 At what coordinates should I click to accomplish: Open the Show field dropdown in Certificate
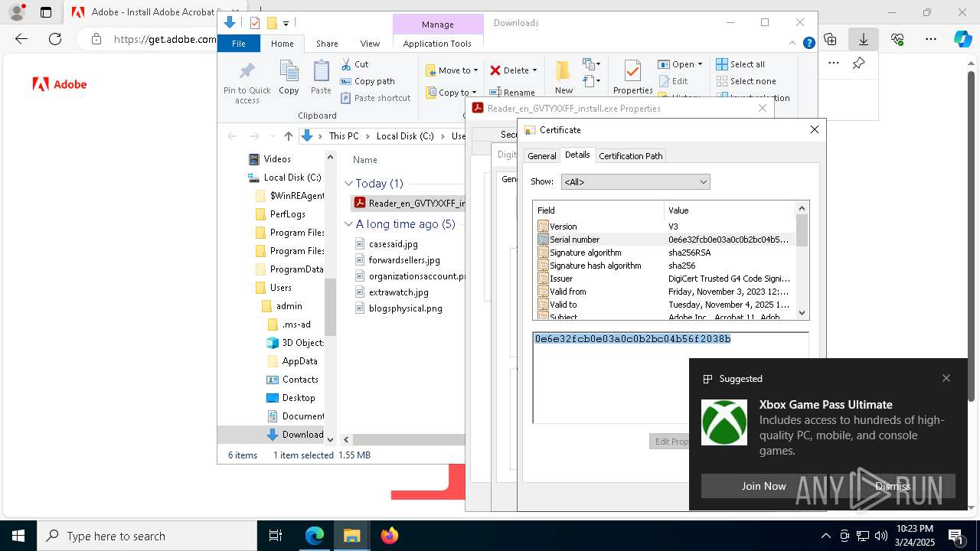(x=635, y=182)
